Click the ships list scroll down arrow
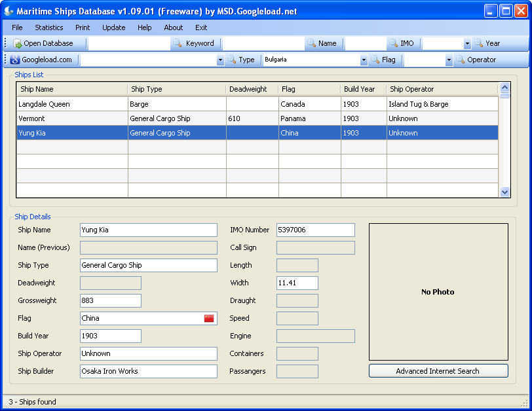This screenshot has width=532, height=411. coord(504,192)
